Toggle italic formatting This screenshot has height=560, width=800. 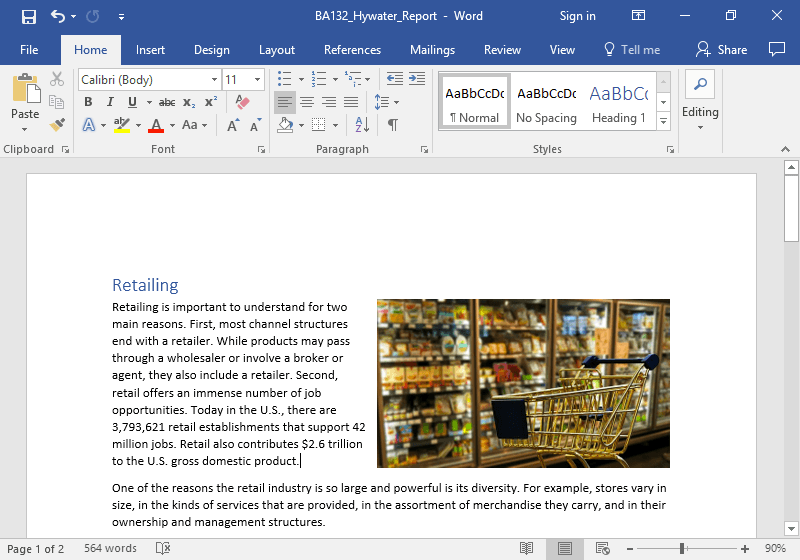(x=110, y=102)
